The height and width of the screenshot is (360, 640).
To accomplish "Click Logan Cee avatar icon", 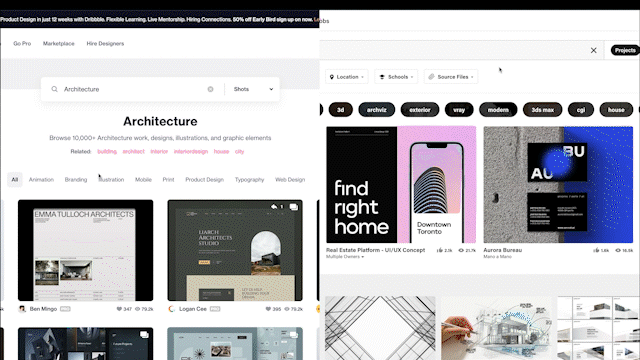I will pyautogui.click(x=171, y=309).
